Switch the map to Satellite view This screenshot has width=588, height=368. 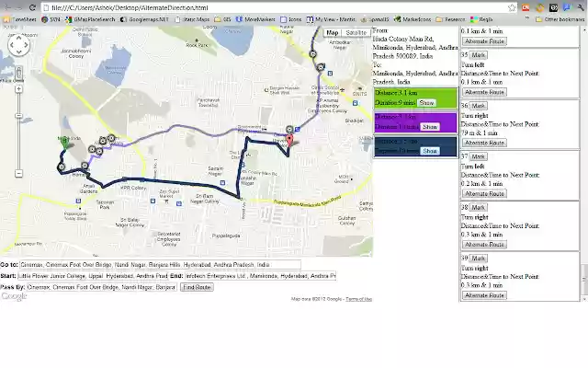pos(356,33)
